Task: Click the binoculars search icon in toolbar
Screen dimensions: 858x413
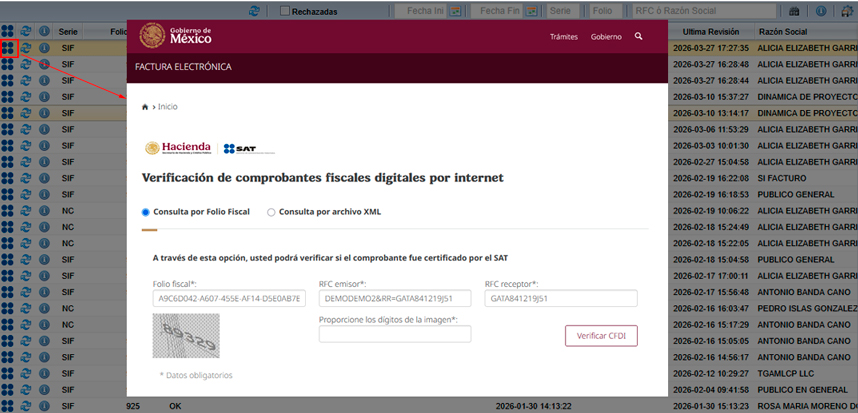Action: (794, 11)
